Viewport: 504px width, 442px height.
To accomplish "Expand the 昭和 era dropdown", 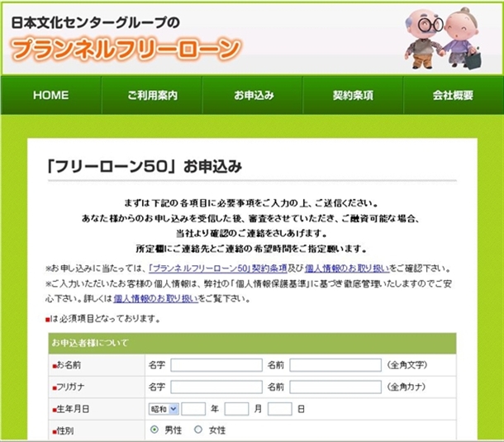I will click(x=163, y=408).
